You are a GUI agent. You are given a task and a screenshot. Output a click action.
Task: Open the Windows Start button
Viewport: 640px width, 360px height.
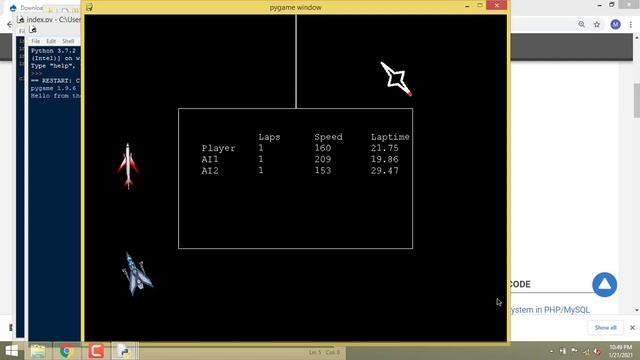pyautogui.click(x=11, y=351)
